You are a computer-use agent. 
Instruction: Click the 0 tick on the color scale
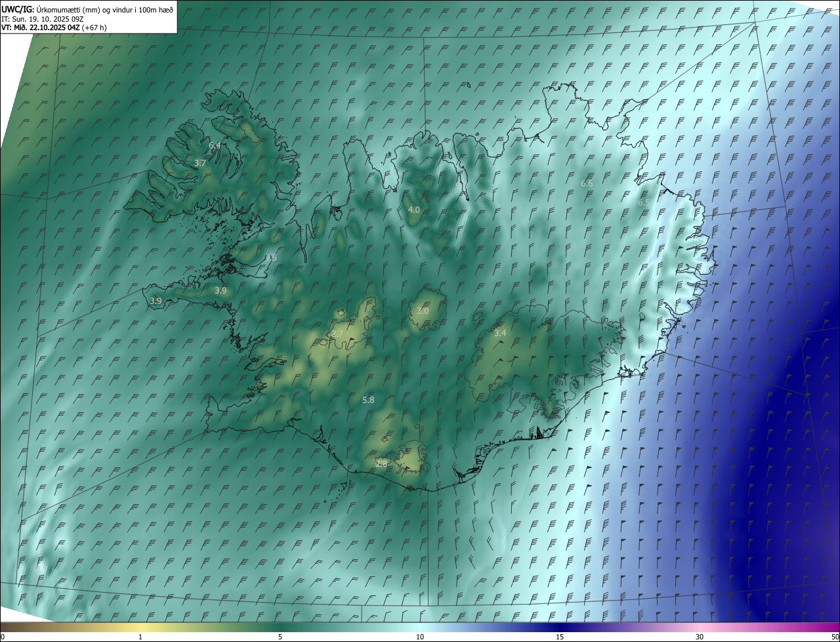pos(3,637)
